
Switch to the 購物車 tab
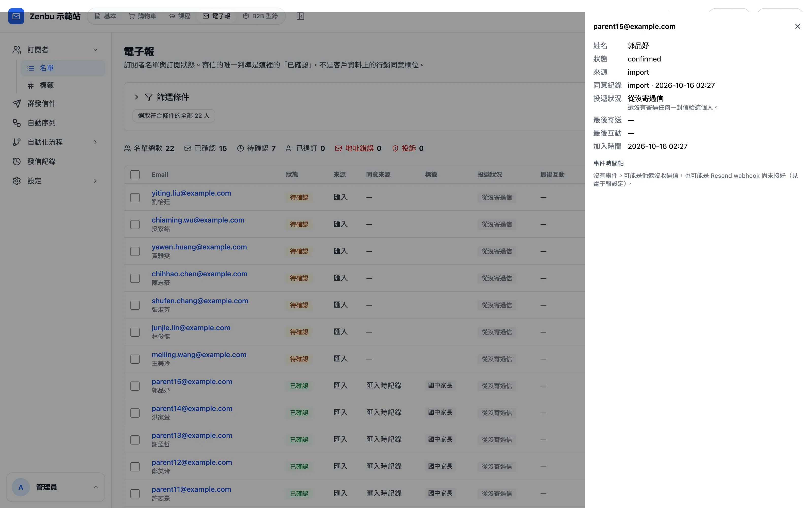coord(143,16)
